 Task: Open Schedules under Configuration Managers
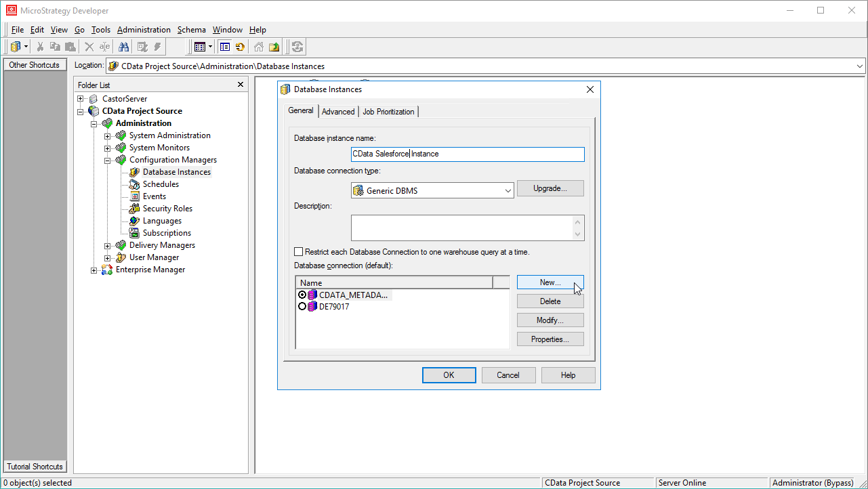pyautogui.click(x=161, y=184)
